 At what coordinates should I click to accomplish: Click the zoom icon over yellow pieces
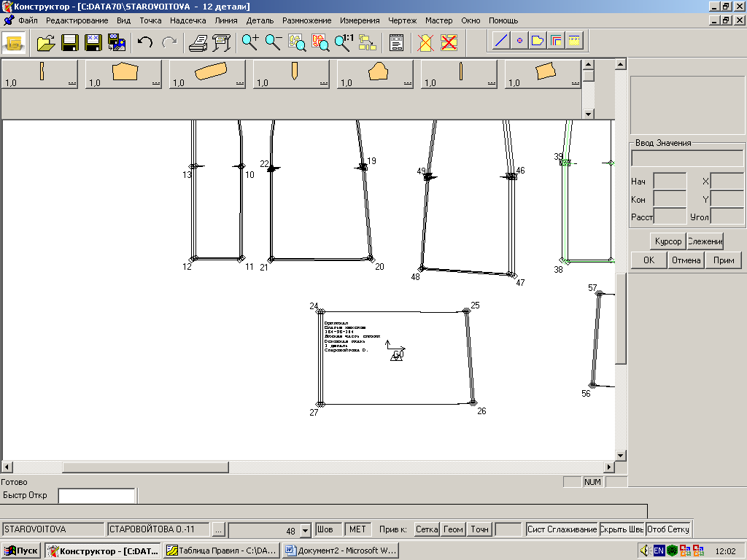coord(297,42)
